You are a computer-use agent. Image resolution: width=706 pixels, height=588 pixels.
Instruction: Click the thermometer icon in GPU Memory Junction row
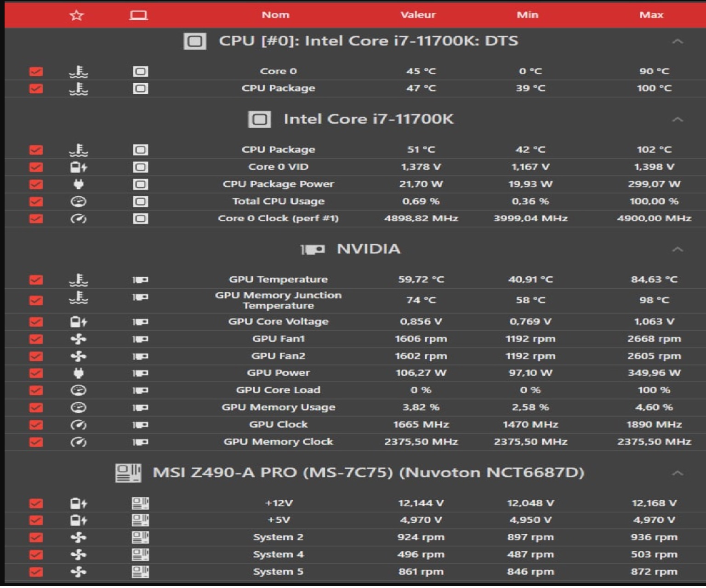coord(79,297)
